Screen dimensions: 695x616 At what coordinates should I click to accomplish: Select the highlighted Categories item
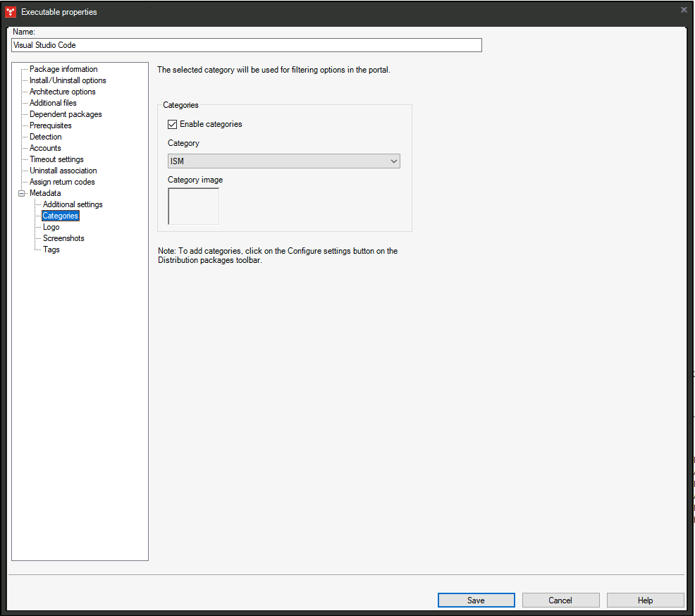[x=61, y=216]
